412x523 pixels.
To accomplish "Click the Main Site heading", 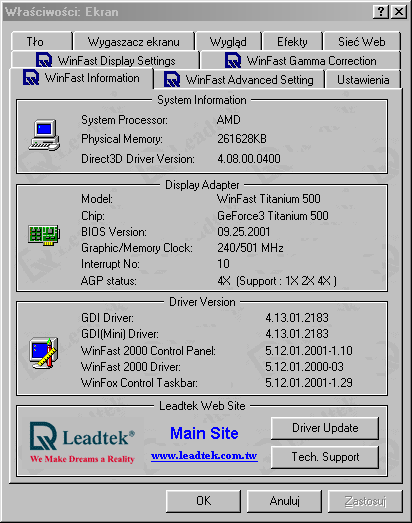I will pyautogui.click(x=204, y=433).
